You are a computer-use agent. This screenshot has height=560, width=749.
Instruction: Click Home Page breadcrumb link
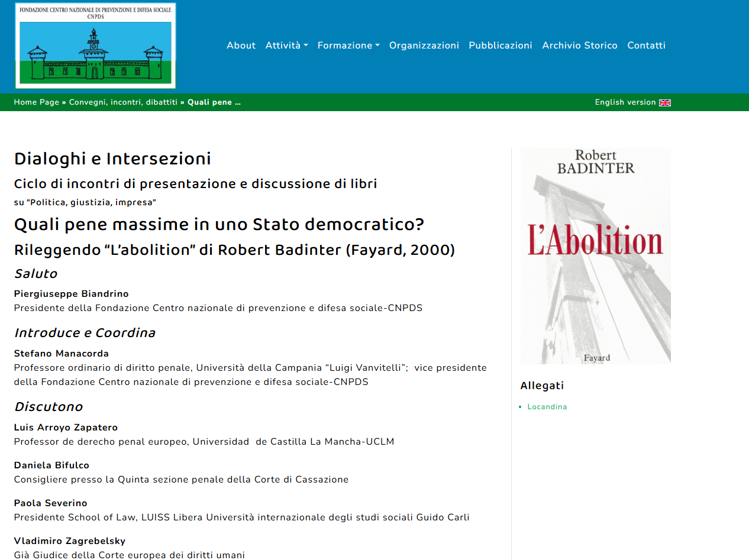[x=37, y=102]
